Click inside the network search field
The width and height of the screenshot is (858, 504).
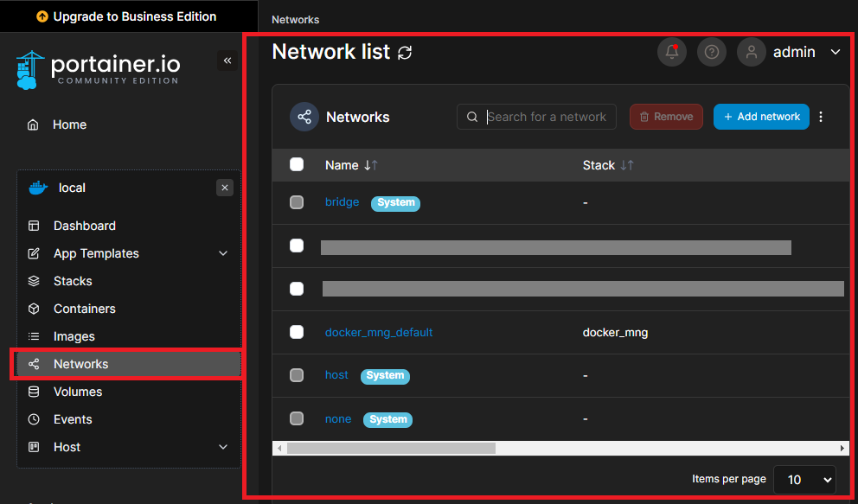[545, 116]
